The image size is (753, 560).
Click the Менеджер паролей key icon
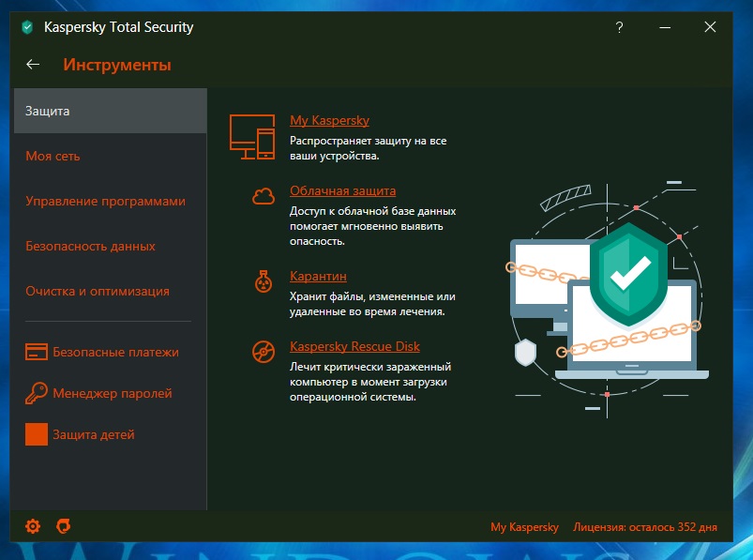[x=37, y=393]
